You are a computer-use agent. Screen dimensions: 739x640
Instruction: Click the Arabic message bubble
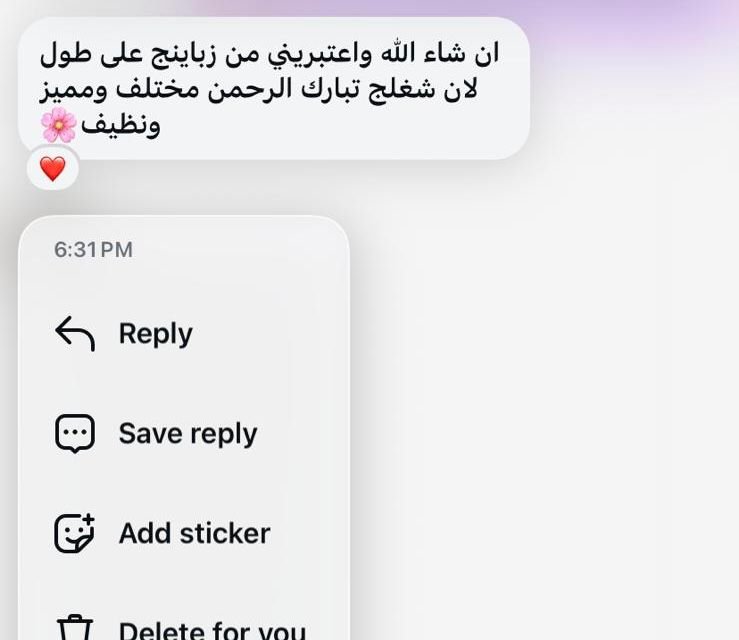tap(274, 88)
